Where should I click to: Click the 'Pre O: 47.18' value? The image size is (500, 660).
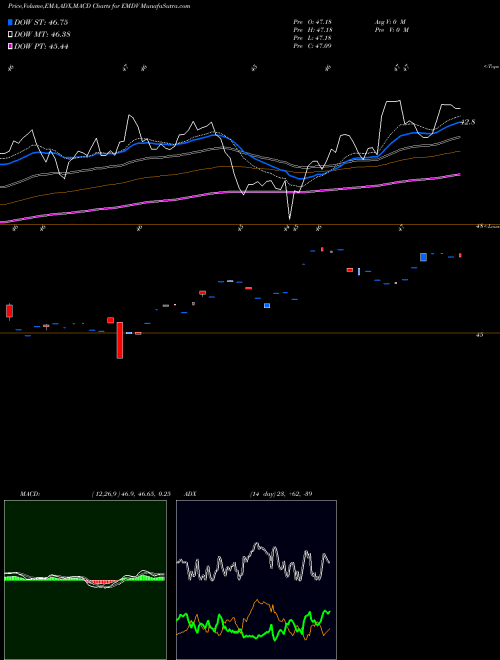[312, 22]
